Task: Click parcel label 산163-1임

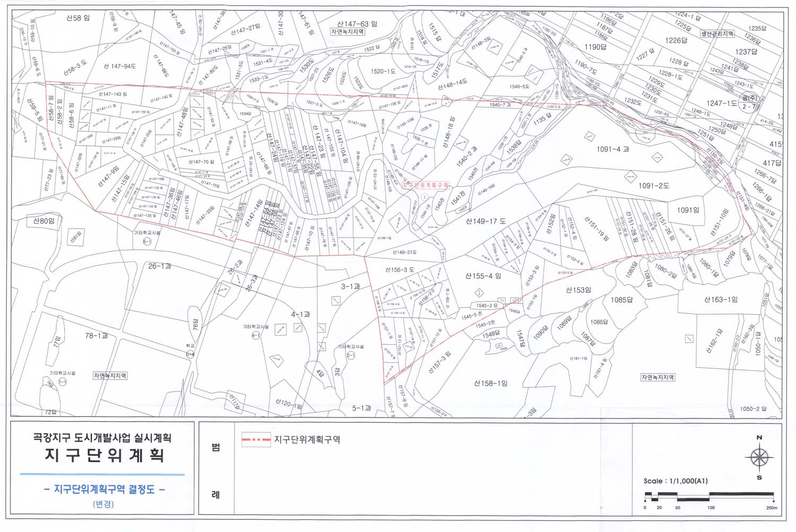Action: 721,300
